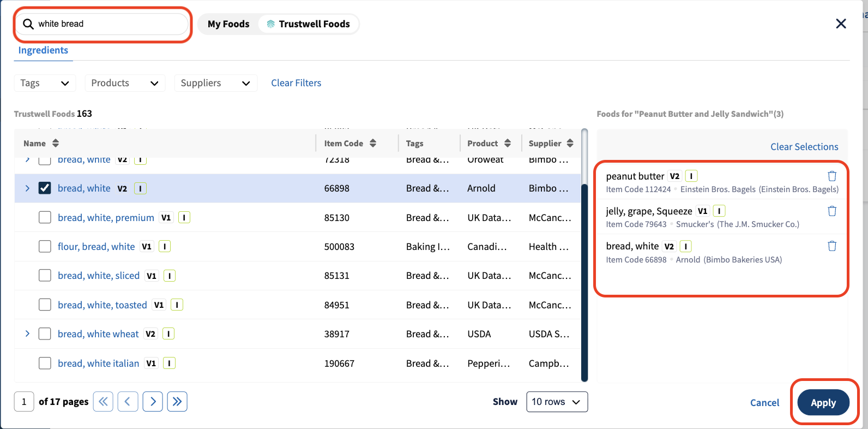Switch to Trustwell Foods tab
868x429 pixels.
tap(309, 24)
